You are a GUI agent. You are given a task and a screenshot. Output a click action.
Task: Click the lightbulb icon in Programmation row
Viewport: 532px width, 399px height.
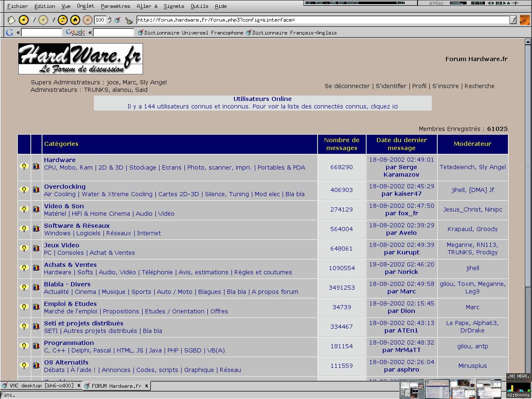[24, 346]
